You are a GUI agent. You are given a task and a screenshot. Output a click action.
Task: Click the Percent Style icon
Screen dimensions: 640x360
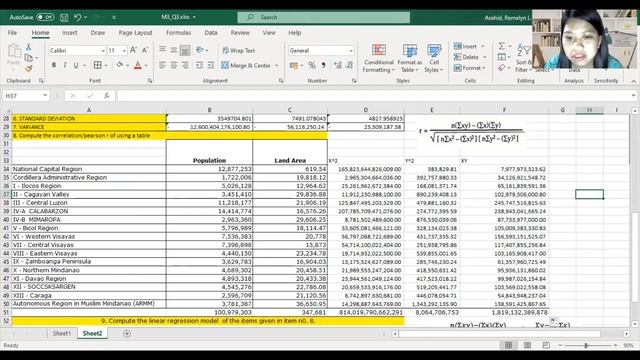point(312,65)
